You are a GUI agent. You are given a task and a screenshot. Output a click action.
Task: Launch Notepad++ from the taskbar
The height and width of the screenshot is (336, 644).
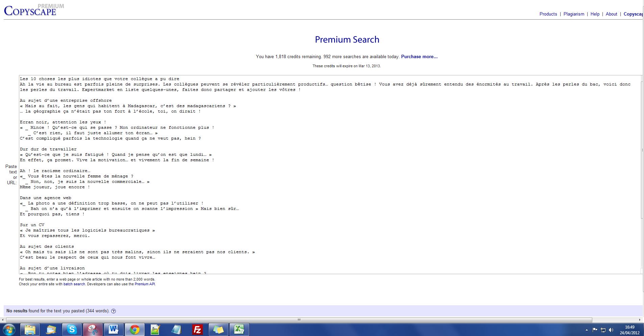[x=155, y=329]
